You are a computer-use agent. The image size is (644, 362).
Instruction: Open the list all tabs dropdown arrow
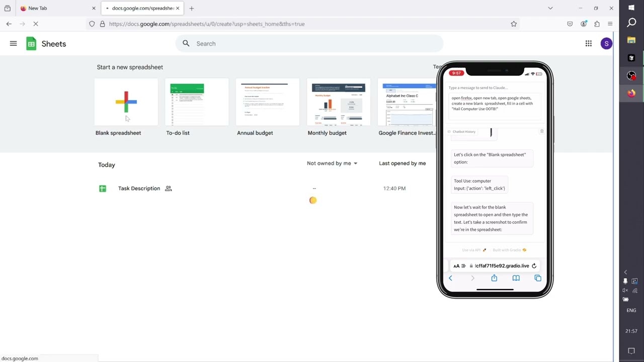pyautogui.click(x=550, y=8)
